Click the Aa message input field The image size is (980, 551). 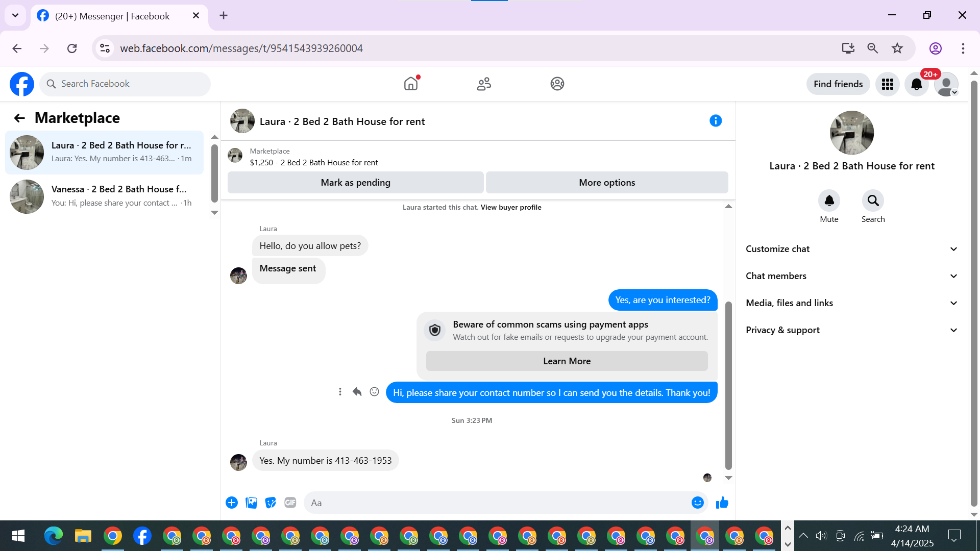(x=498, y=503)
